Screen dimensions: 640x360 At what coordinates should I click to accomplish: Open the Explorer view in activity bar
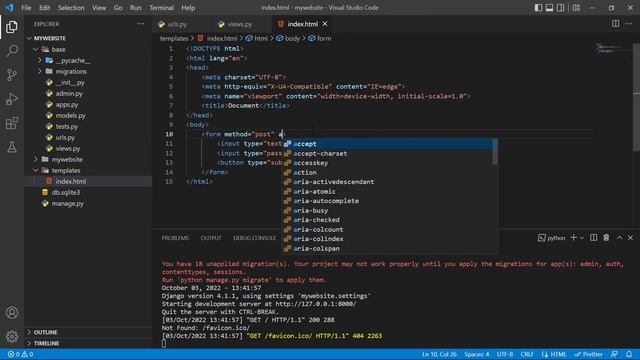[x=12, y=27]
